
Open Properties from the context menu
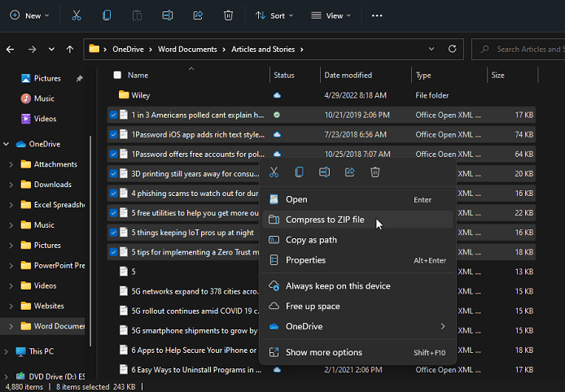357,260
